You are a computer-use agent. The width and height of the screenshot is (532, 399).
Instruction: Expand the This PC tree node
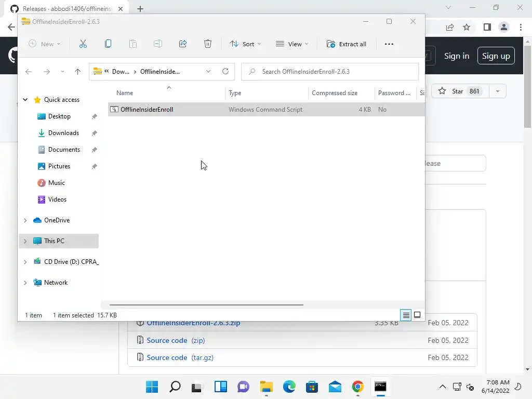click(25, 241)
